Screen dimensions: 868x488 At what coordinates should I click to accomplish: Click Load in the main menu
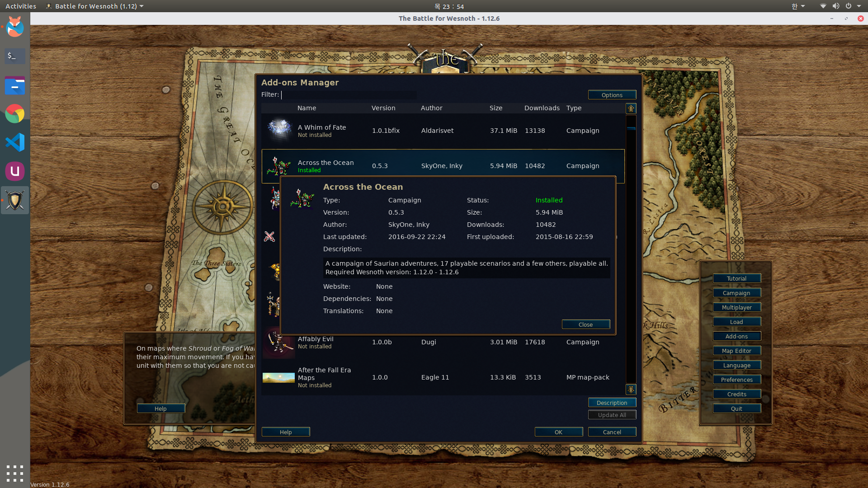736,322
